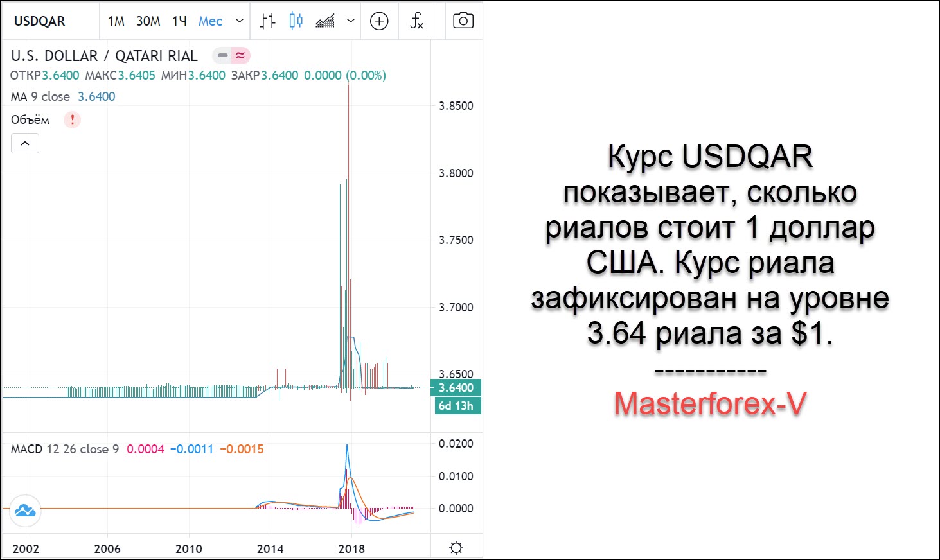Toggle the gray dash pill by chart title

223,56
